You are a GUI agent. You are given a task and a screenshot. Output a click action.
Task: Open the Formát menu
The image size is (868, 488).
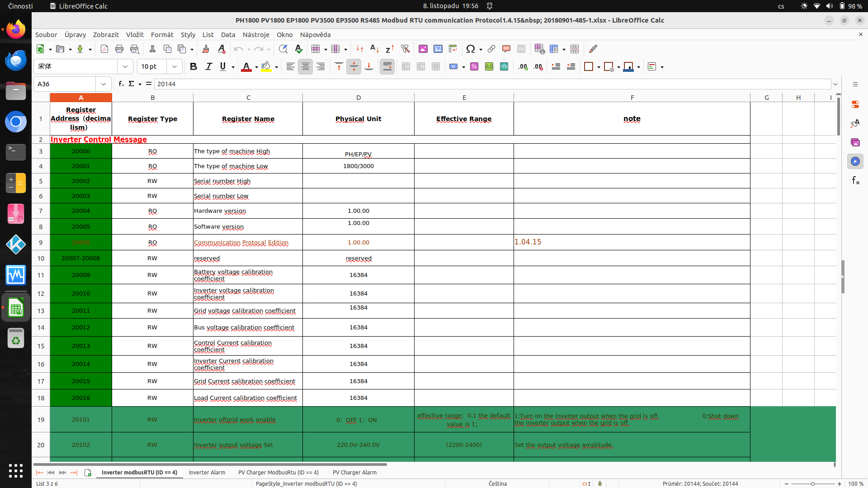coord(162,34)
